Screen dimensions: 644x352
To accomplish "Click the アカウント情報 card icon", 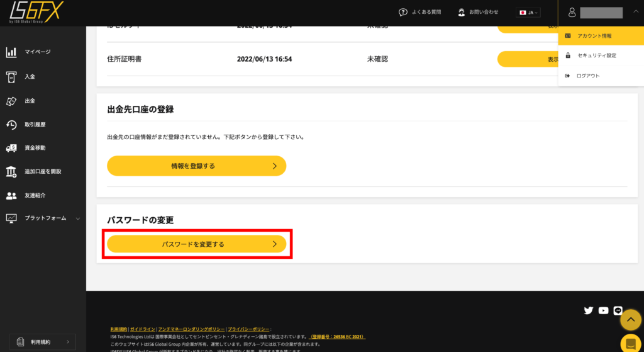I will click(568, 36).
